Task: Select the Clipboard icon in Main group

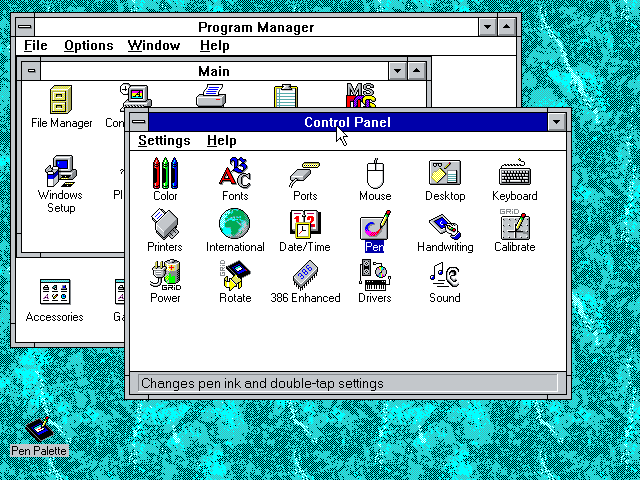Action: point(286,96)
